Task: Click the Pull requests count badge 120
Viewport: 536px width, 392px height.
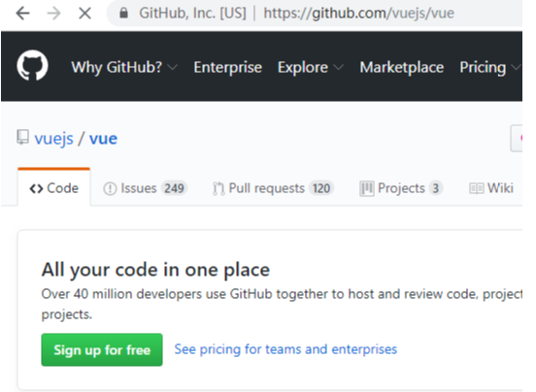Action: click(321, 188)
